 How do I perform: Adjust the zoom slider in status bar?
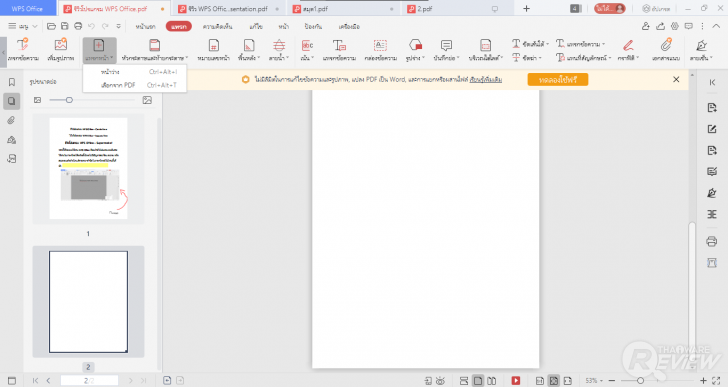coord(640,381)
